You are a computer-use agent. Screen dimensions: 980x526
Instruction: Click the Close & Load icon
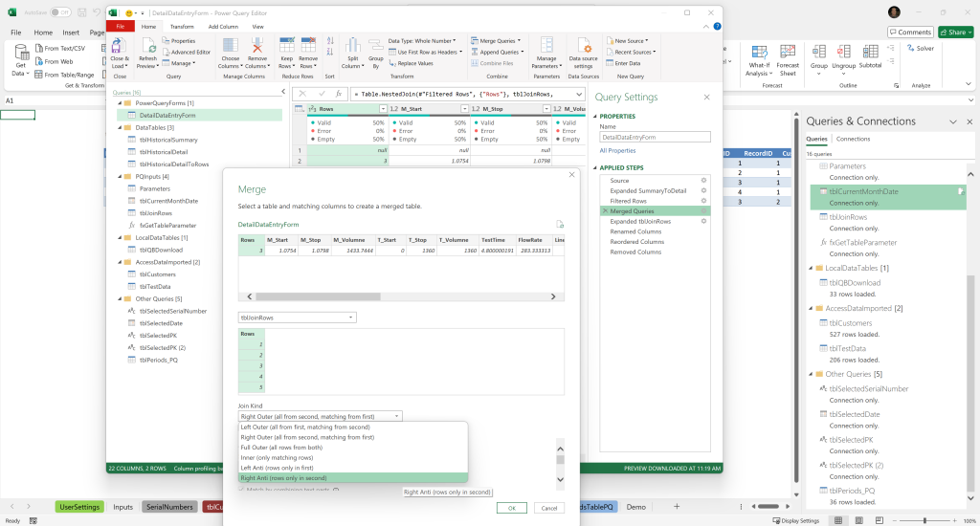click(x=117, y=46)
